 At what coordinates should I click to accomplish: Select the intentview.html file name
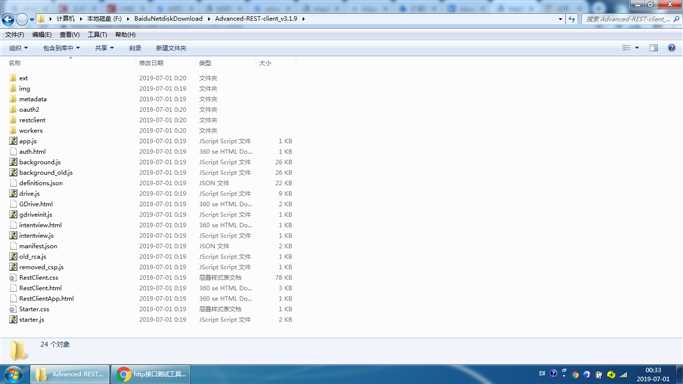(41, 225)
